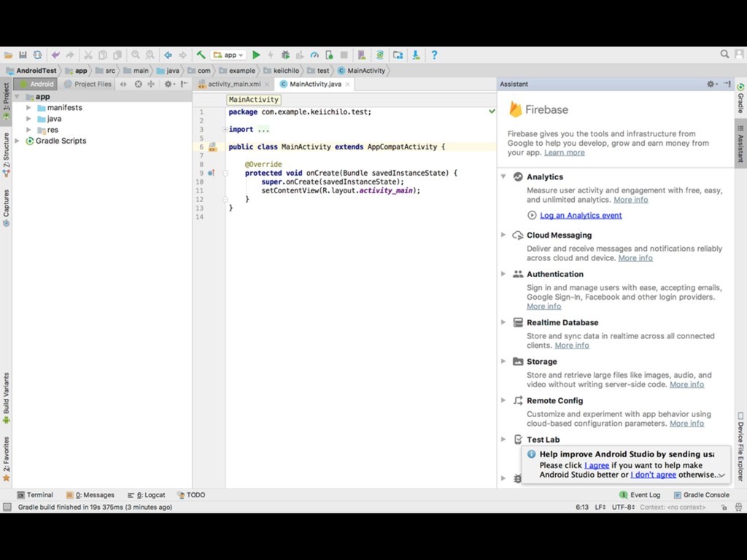747x560 pixels.
Task: Open the More info link under Remote Config
Action: (686, 424)
